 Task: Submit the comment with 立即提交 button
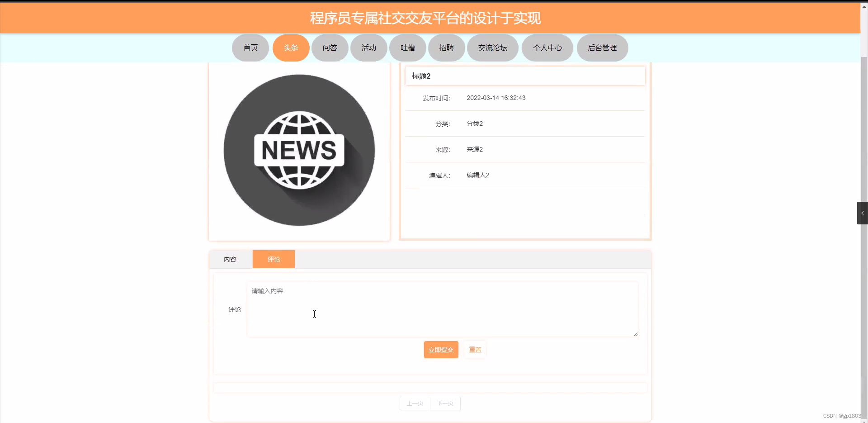pos(441,349)
